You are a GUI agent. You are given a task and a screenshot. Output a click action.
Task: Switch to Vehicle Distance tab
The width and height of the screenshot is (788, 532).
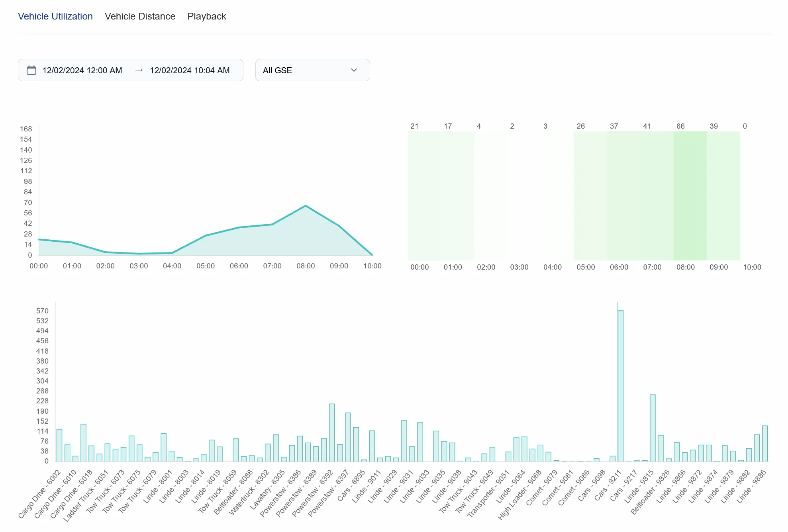click(140, 16)
